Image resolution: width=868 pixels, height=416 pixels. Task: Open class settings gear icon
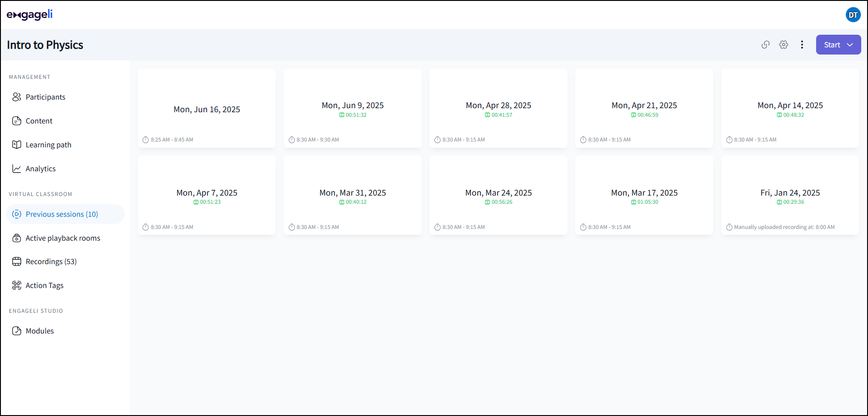[784, 45]
